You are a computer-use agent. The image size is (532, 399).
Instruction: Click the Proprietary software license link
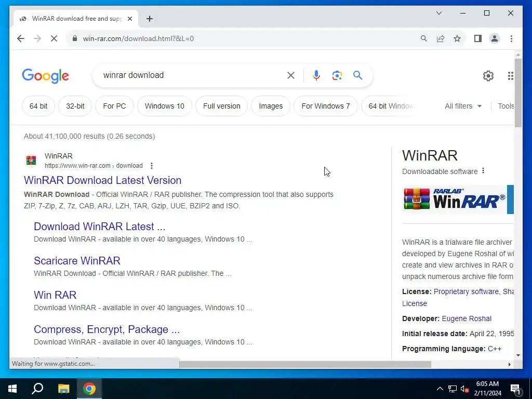(466, 291)
